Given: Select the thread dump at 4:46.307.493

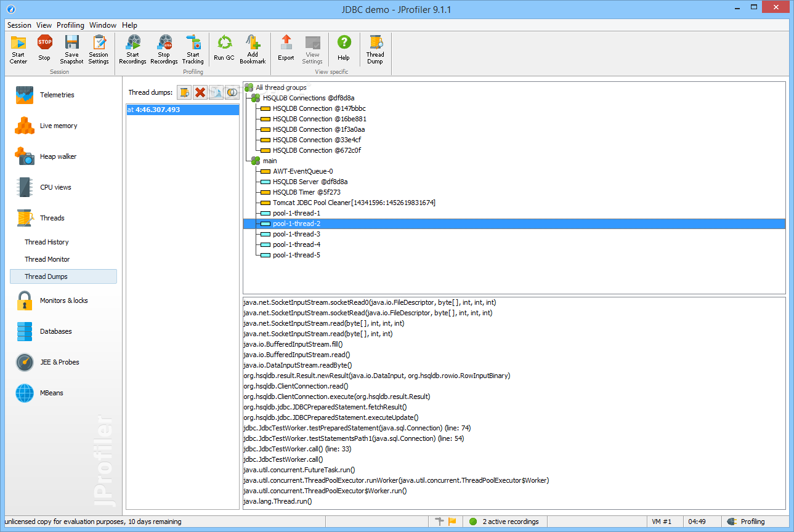Looking at the screenshot, I should tap(182, 110).
